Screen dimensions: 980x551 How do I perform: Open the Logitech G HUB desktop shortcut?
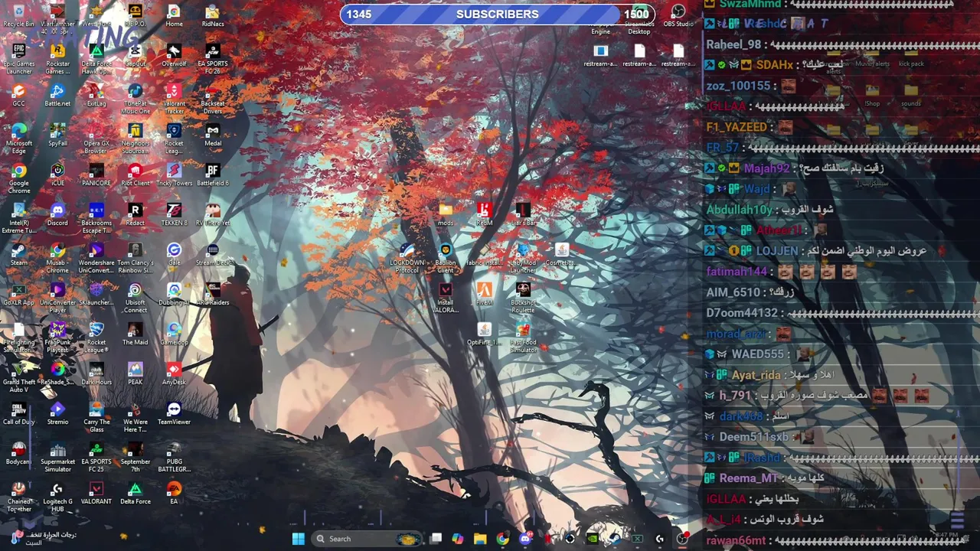[57, 497]
